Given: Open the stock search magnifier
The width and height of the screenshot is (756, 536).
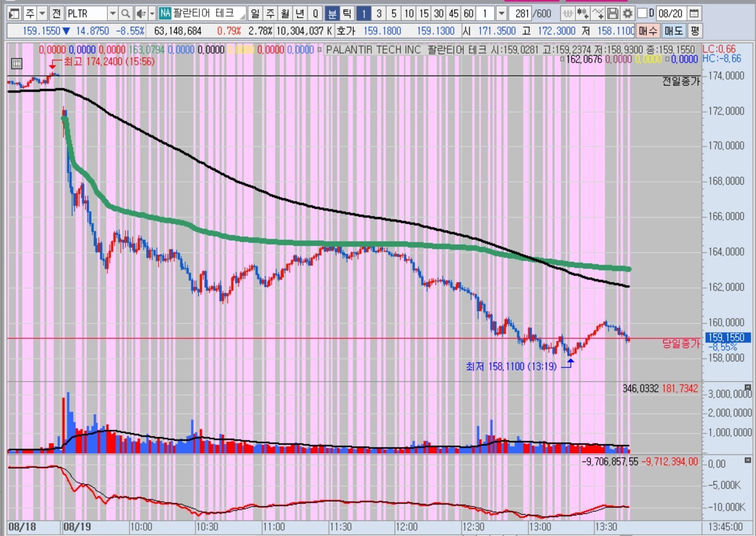Looking at the screenshot, I should (x=125, y=14).
